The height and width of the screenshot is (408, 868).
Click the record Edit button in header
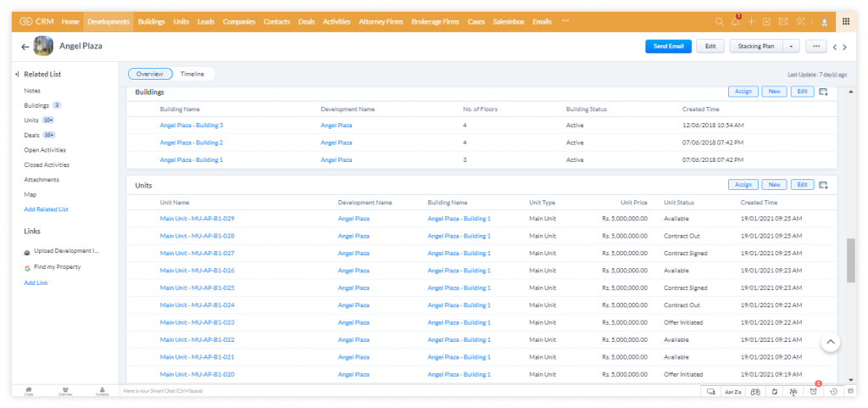click(710, 47)
